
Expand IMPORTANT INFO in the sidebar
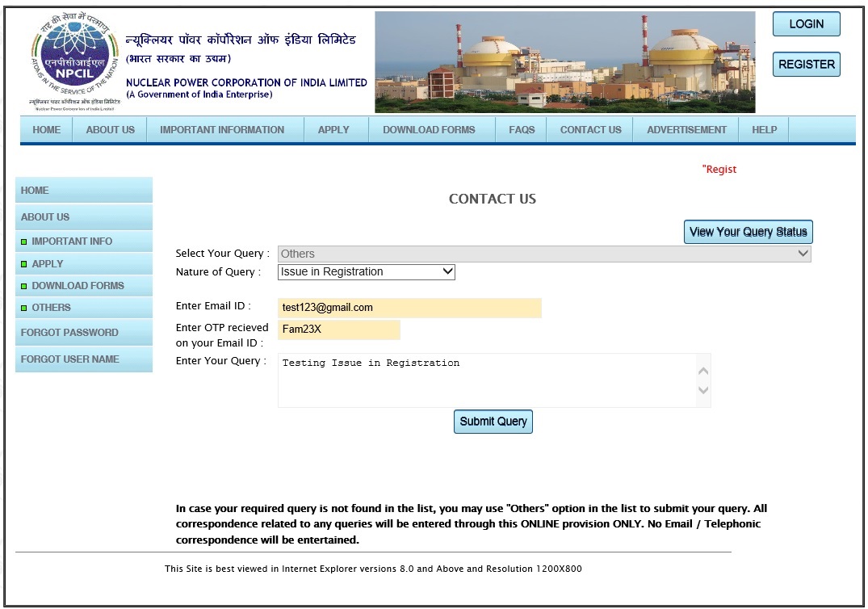[x=84, y=241]
